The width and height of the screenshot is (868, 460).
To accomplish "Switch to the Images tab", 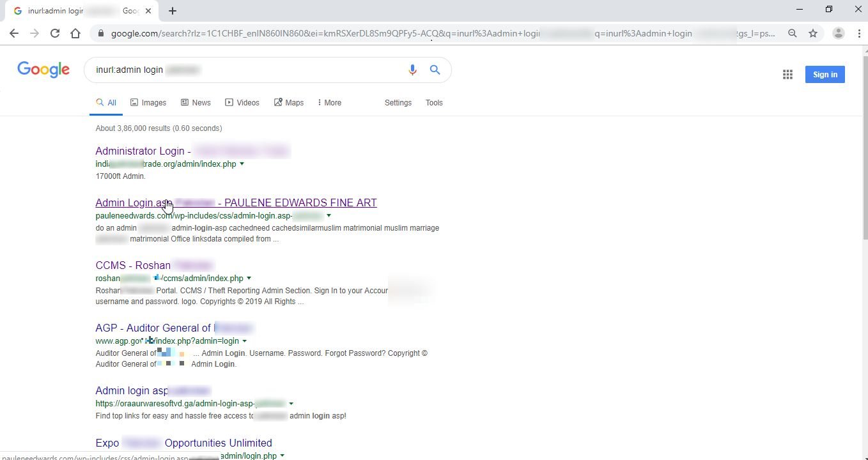I will 148,103.
